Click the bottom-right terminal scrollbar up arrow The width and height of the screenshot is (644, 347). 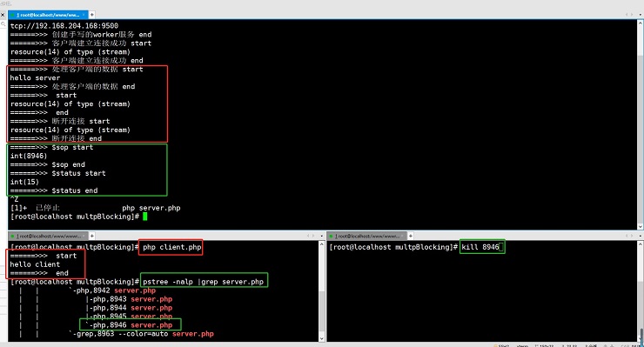[640, 244]
